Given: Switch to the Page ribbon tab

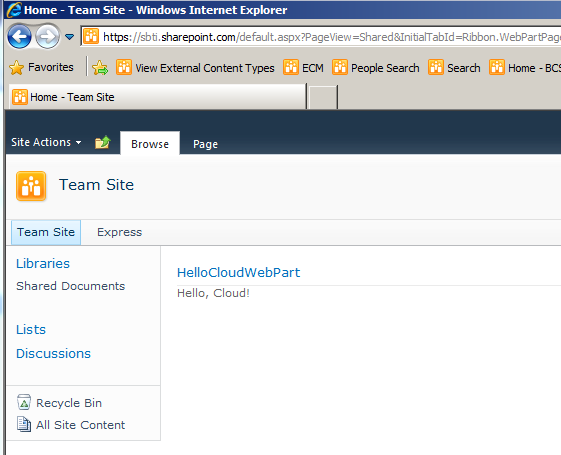Looking at the screenshot, I should pyautogui.click(x=205, y=144).
